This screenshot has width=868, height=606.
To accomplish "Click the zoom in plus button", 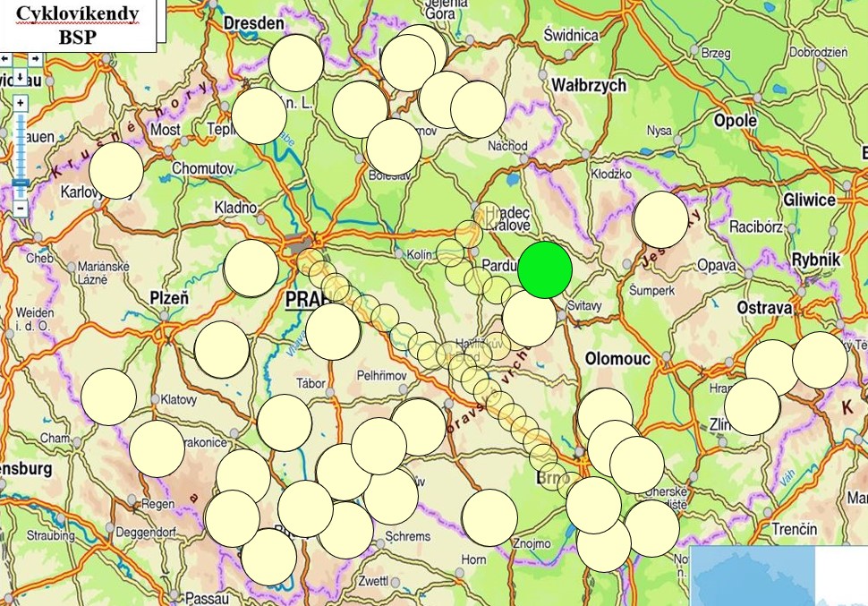I will 21,103.
